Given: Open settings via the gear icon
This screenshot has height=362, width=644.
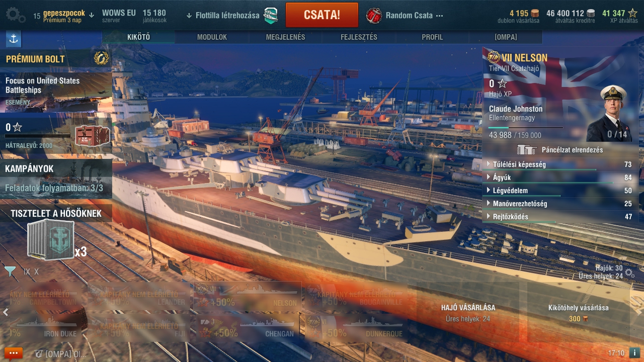Looking at the screenshot, I should tap(15, 15).
